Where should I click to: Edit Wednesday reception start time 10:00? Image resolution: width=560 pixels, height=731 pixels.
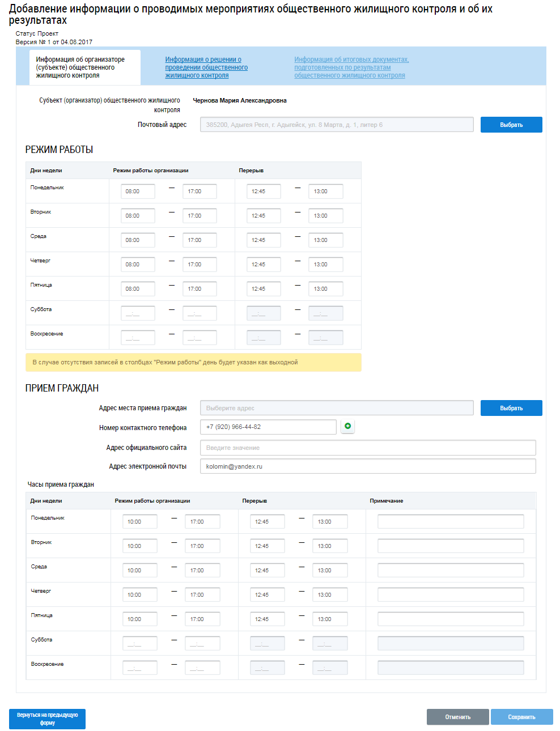click(139, 571)
